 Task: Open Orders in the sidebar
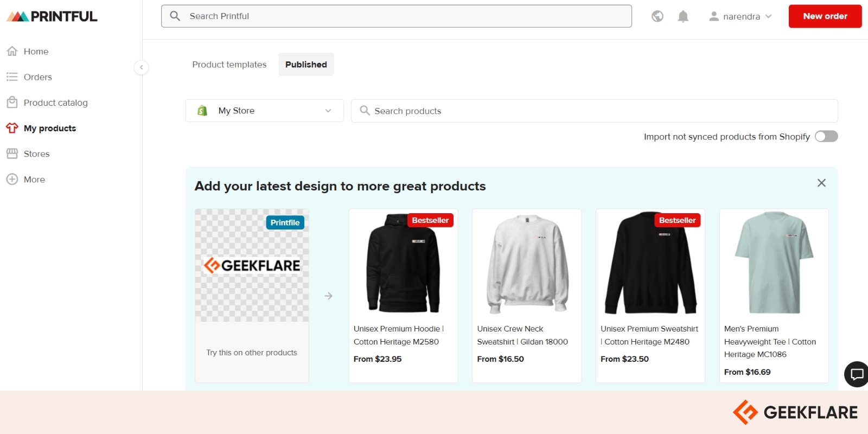click(37, 77)
